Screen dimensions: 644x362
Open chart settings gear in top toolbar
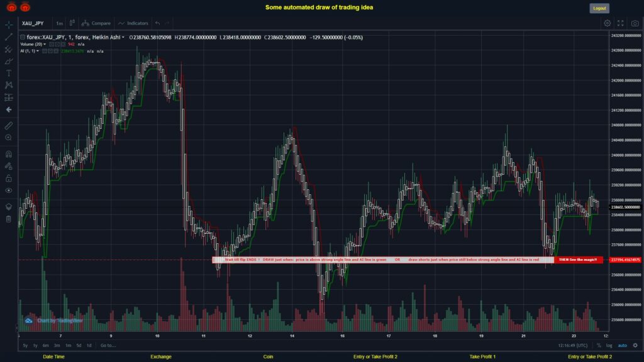607,23
